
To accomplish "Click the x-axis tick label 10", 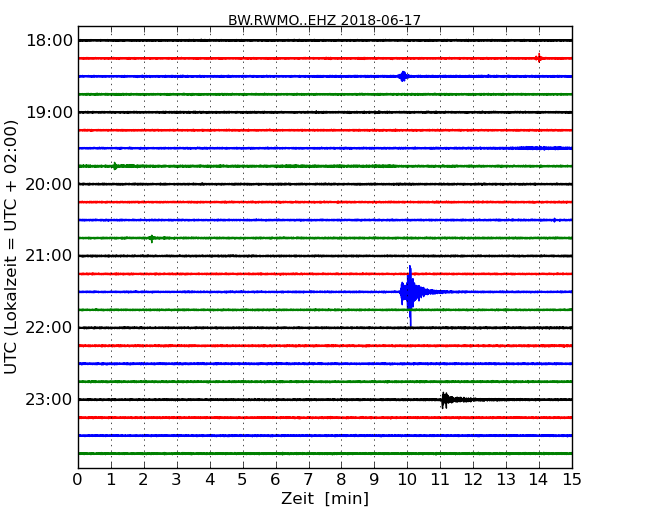I will (407, 480).
